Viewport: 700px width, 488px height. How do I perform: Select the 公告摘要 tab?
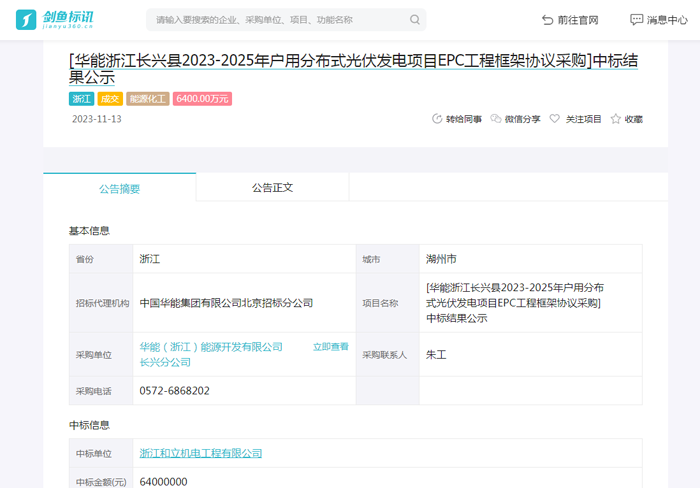click(120, 188)
